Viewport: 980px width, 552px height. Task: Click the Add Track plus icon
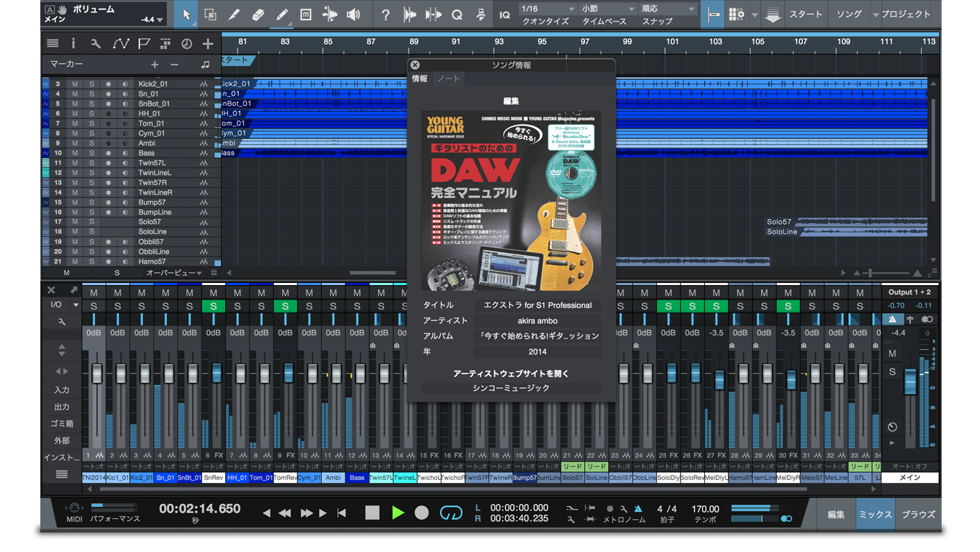pyautogui.click(x=208, y=44)
